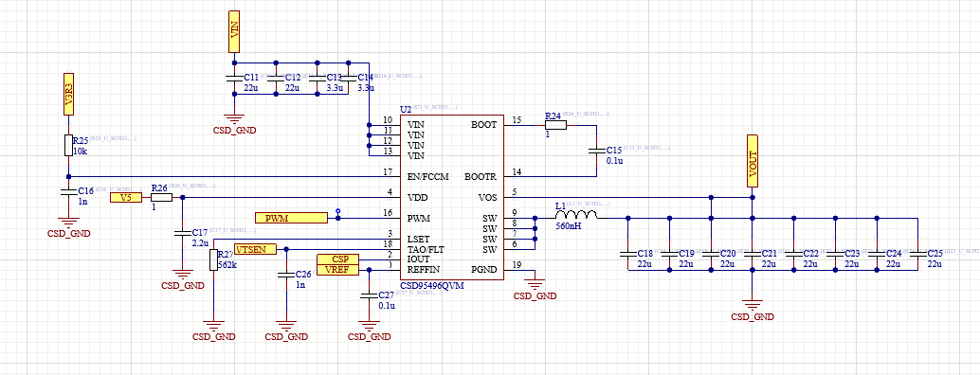Click the U2 designator text

405,110
